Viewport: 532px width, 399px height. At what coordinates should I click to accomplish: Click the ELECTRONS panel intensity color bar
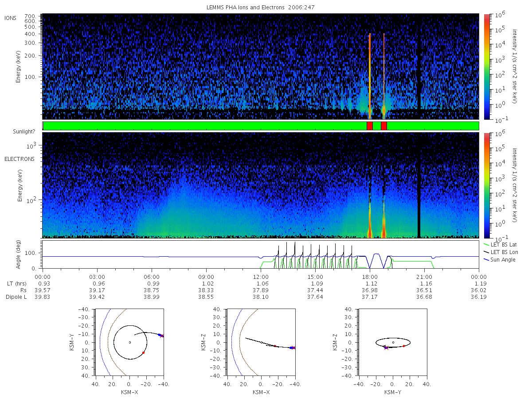487,185
